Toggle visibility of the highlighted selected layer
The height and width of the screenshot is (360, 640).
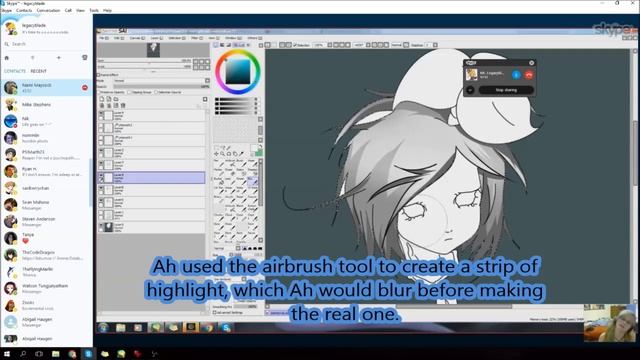101,176
